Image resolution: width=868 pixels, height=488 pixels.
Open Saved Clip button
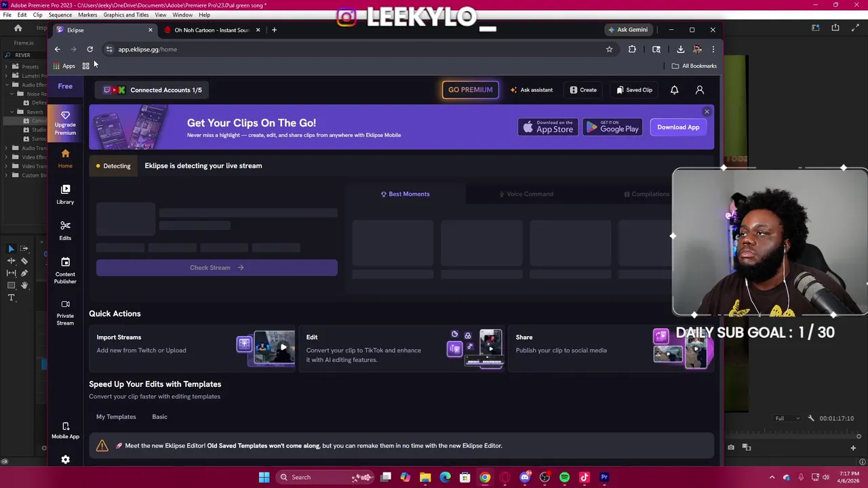tap(634, 89)
